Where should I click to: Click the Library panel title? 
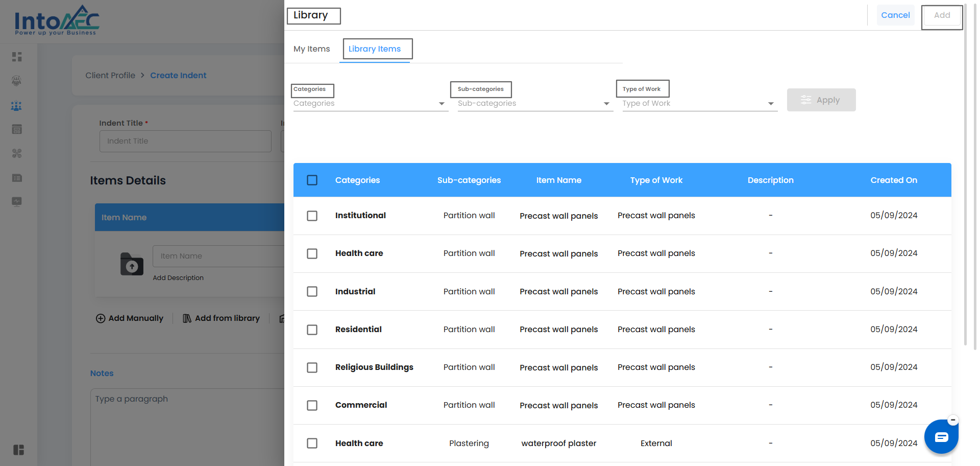tap(311, 15)
